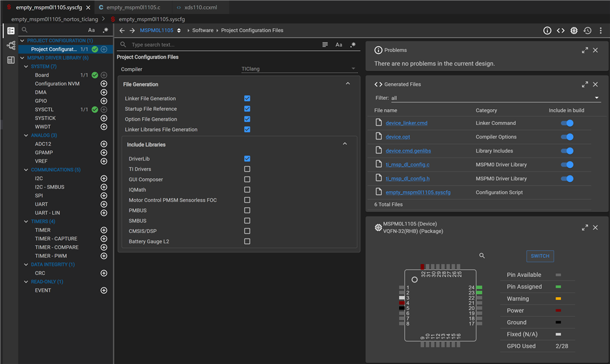Enable the CMSIS/DSP library
Image resolution: width=610 pixels, height=364 pixels.
pos(247,231)
